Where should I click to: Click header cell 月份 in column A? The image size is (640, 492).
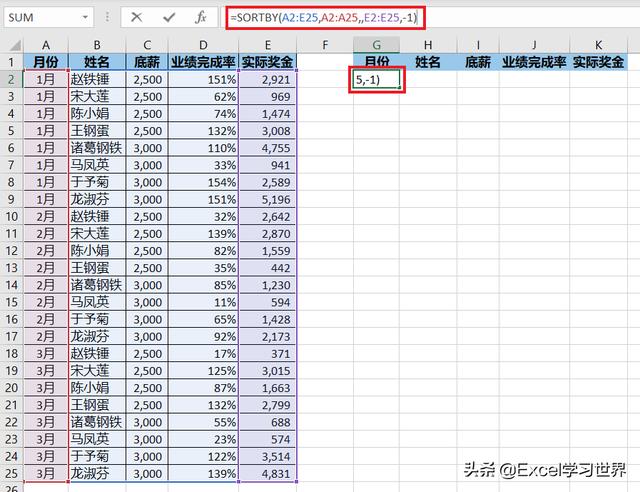[46, 62]
